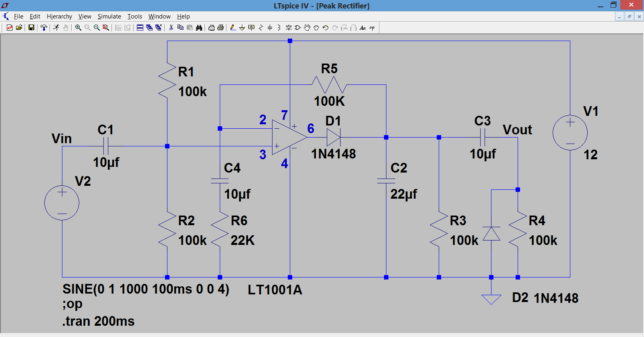Click the 12 value of V1
The height and width of the screenshot is (337, 644).
(590, 154)
